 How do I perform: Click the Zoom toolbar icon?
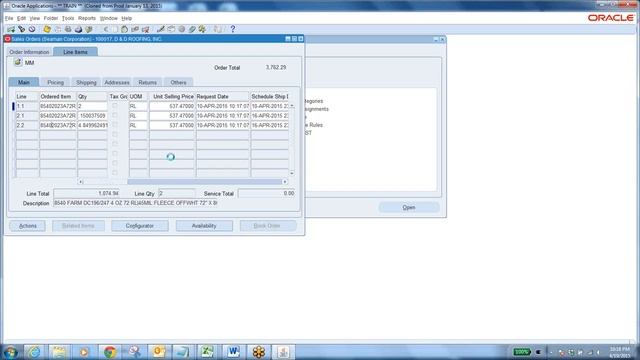(171, 29)
